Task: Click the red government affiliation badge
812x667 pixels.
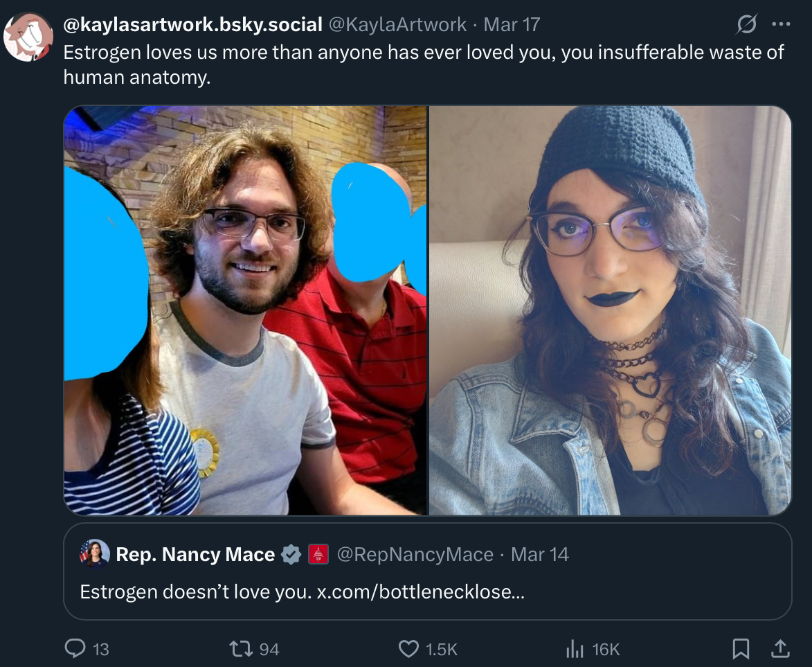Action: 318,555
